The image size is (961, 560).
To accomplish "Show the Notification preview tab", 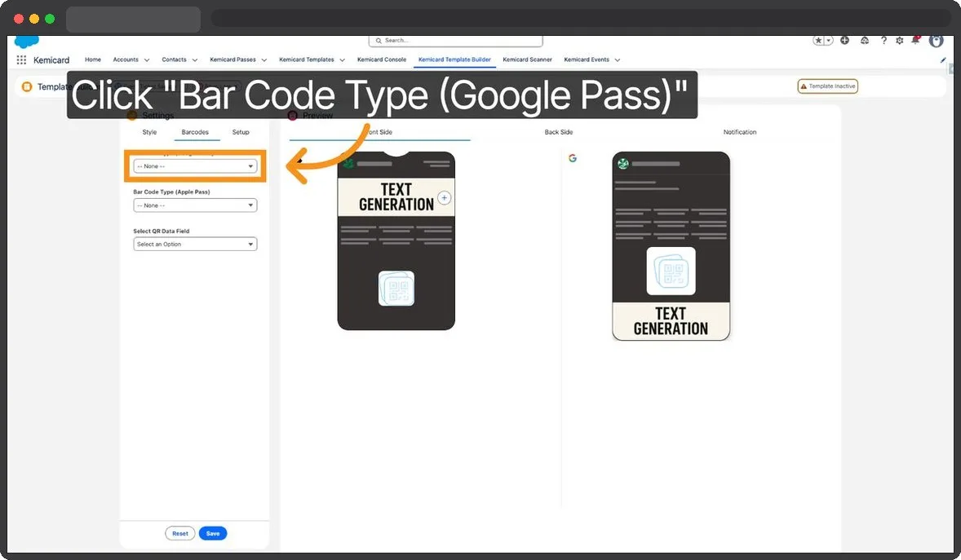I will coord(740,132).
